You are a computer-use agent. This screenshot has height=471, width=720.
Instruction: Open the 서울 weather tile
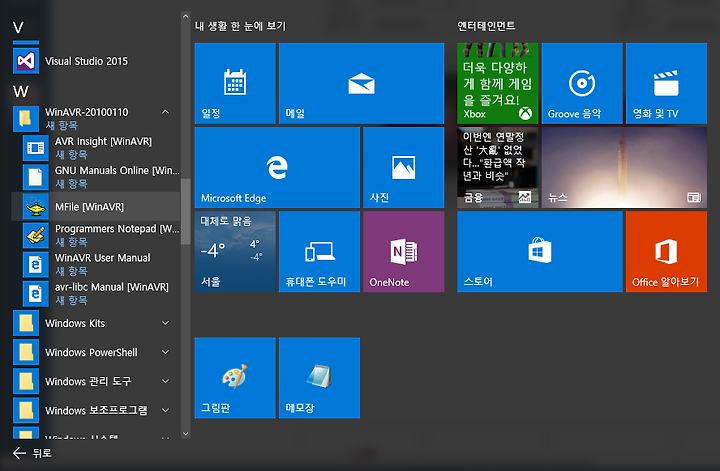tap(235, 252)
